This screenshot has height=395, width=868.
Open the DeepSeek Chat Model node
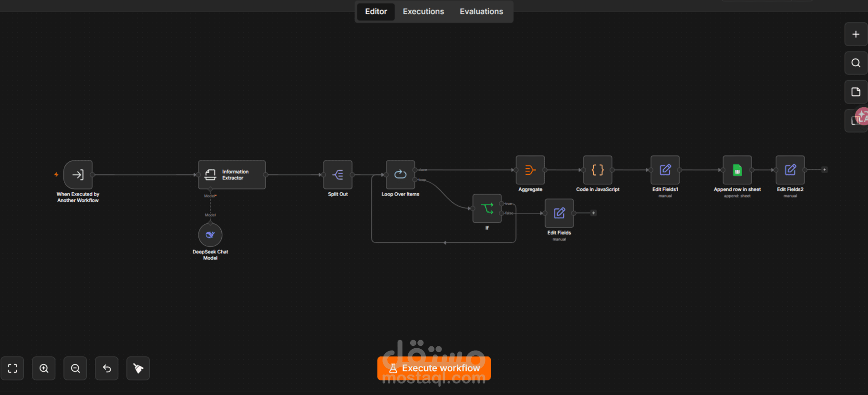pos(210,235)
